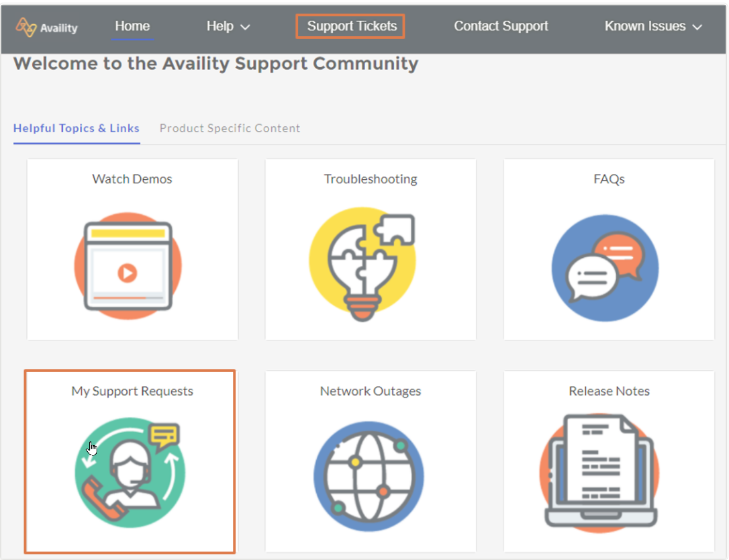This screenshot has width=729, height=560.
Task: Switch to the Product Specific Content tab
Action: (x=230, y=128)
